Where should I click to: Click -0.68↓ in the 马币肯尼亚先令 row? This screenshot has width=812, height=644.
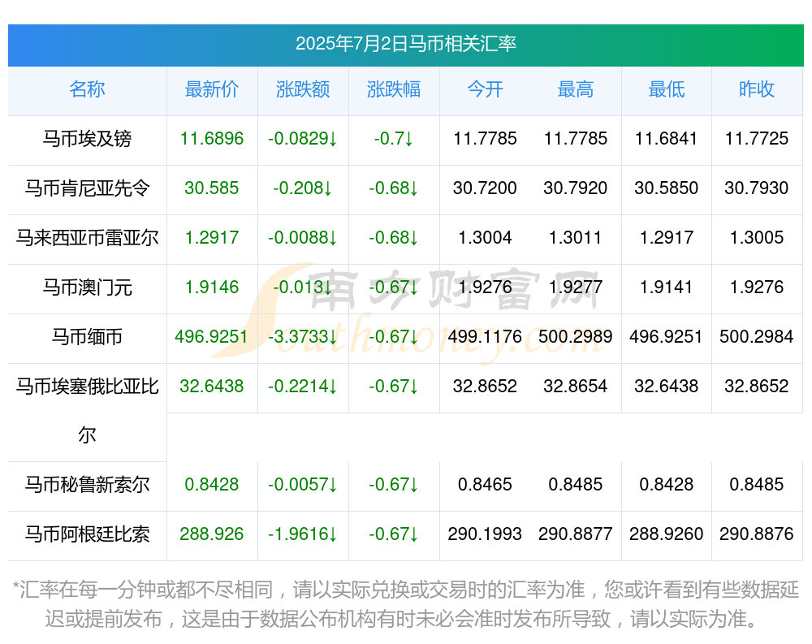394,188
